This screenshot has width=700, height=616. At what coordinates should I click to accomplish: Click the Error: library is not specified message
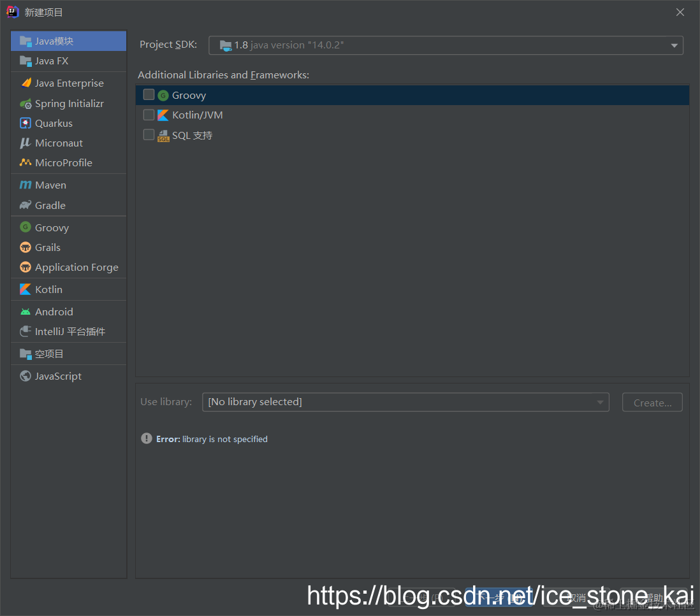(212, 439)
